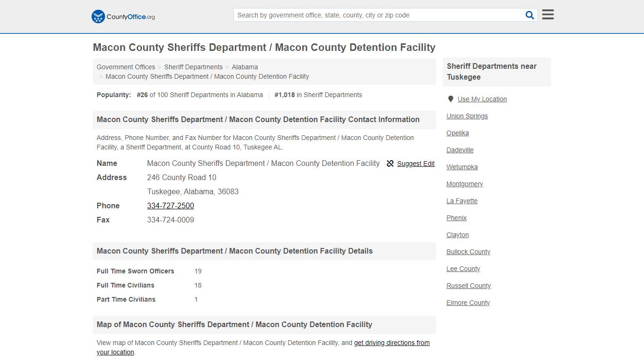Open Elmore County link
This screenshot has width=644, height=362.
pos(468,303)
